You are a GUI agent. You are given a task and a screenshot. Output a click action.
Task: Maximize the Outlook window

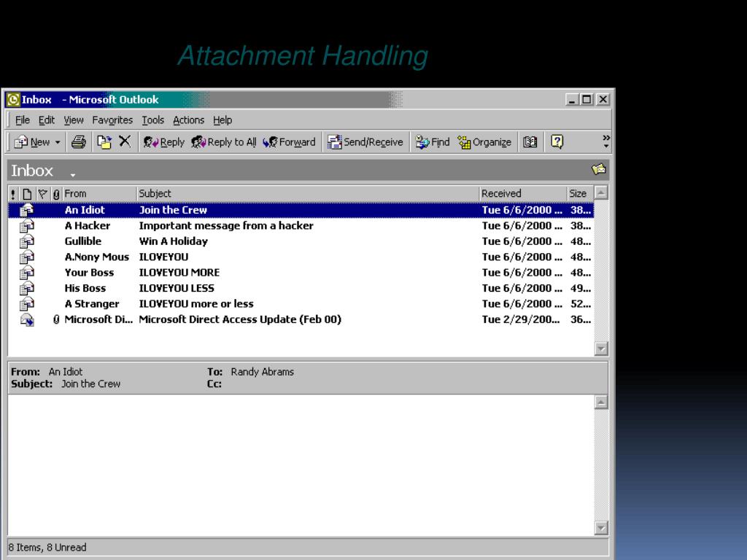587,99
